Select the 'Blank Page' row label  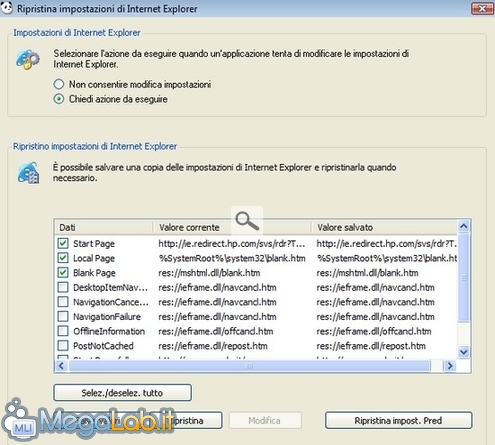pos(94,273)
